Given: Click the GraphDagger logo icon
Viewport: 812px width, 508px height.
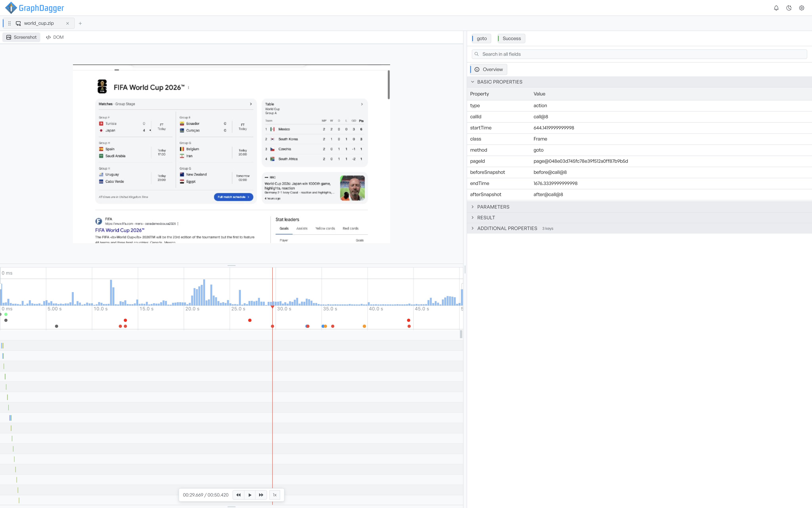Looking at the screenshot, I should 11,8.
